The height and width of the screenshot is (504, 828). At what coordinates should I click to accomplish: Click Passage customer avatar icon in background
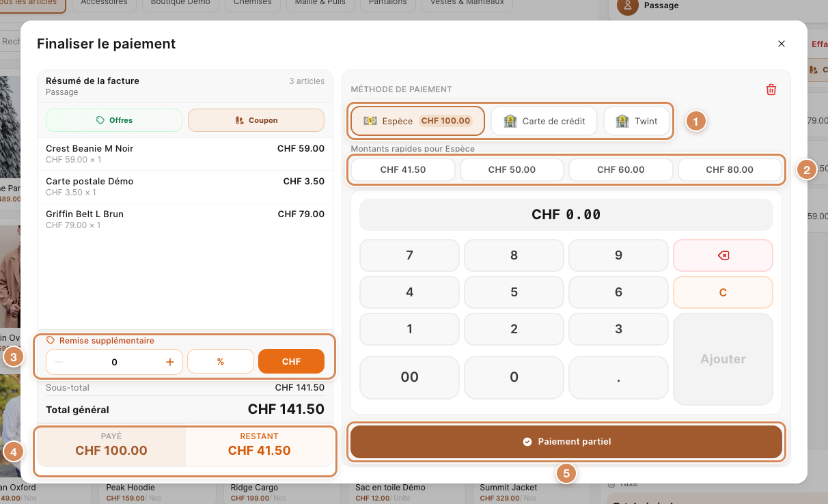tap(628, 6)
